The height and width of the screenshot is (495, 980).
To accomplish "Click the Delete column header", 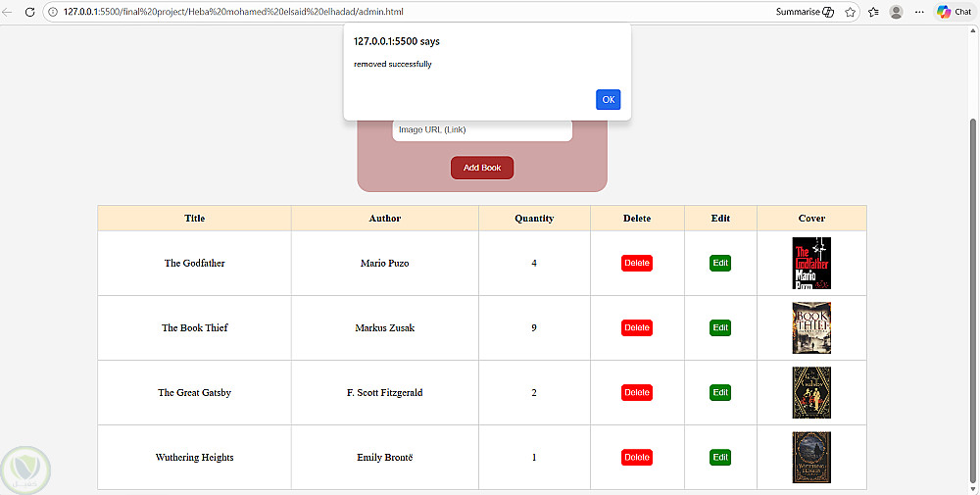I will [637, 219].
